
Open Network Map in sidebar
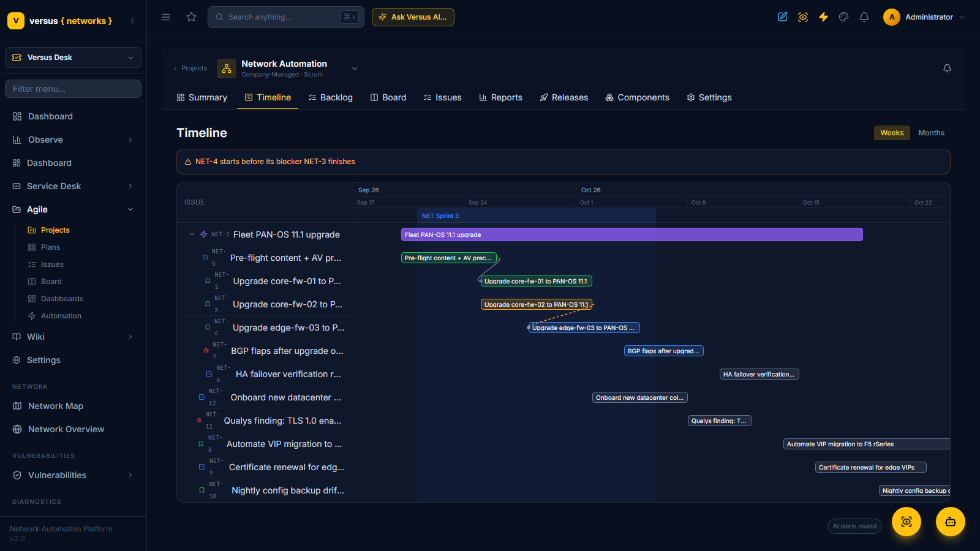(x=73, y=406)
